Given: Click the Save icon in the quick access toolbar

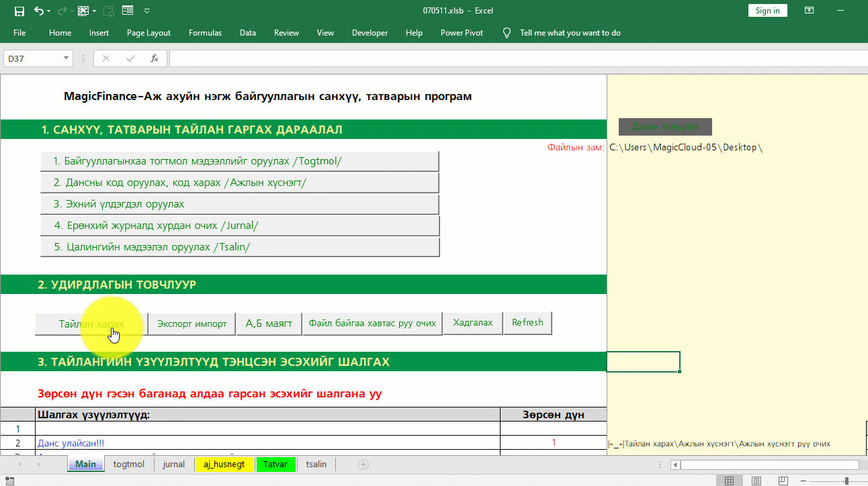Looking at the screenshot, I should (19, 11).
